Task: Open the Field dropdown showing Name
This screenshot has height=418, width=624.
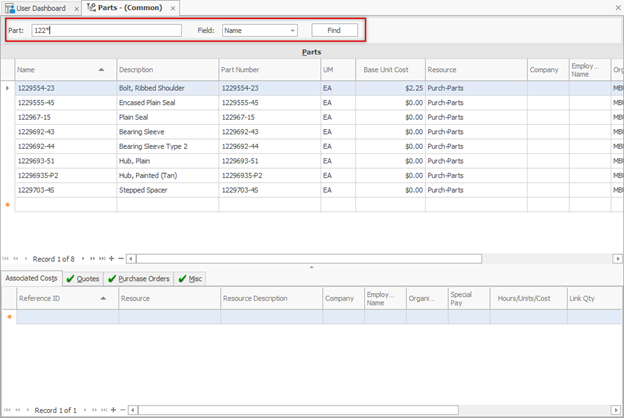Action: click(292, 31)
